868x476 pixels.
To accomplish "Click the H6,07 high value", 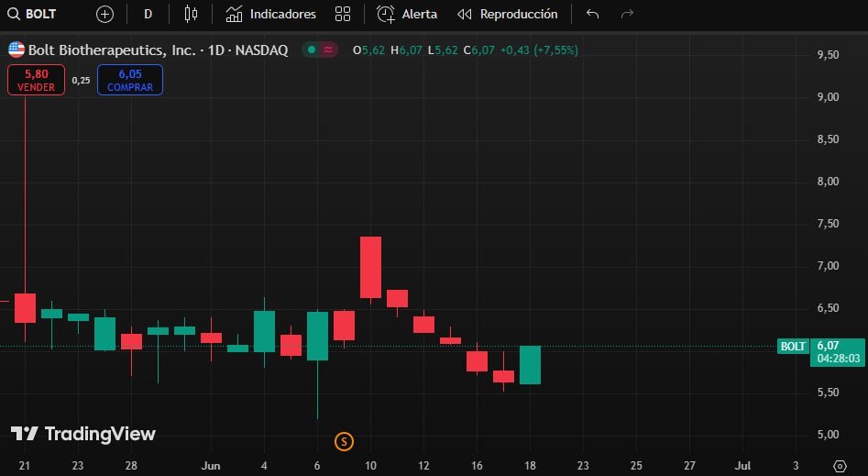I will point(406,50).
